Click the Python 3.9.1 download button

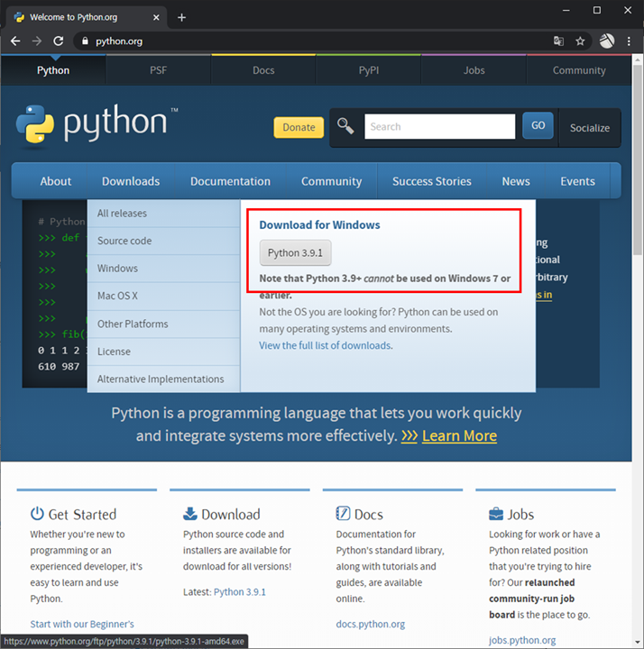click(295, 252)
